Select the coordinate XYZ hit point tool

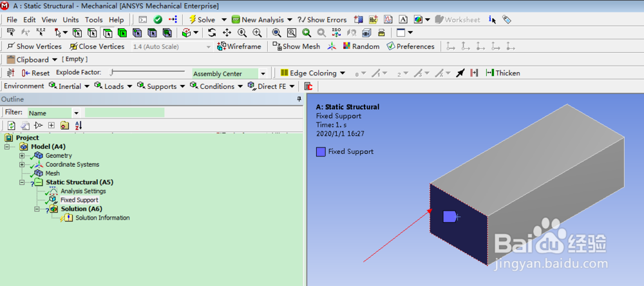[41, 32]
